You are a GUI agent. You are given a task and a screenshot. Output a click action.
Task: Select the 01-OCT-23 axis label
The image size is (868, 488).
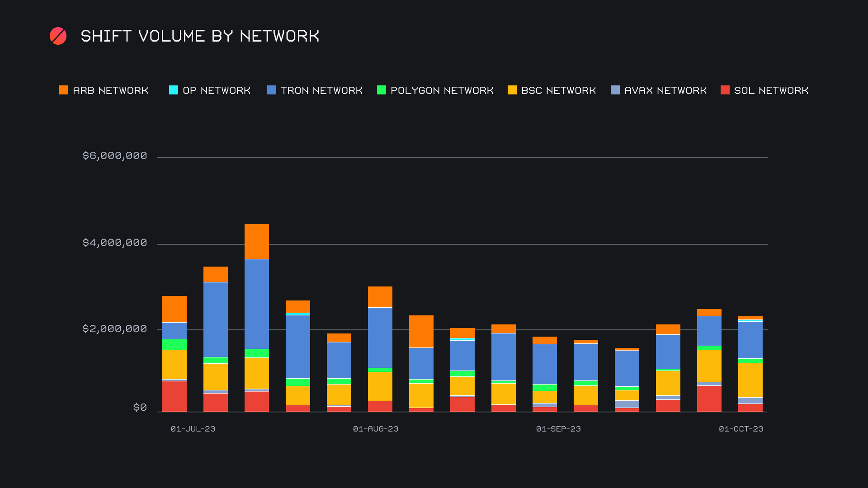[x=741, y=429]
